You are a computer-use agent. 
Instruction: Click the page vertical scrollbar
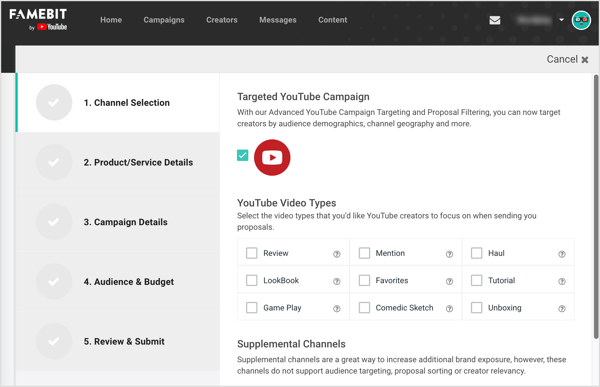coord(596,207)
